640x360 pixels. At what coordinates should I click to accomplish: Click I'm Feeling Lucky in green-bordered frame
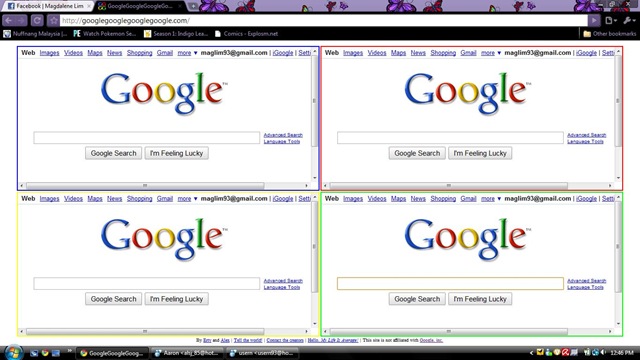(x=480, y=299)
